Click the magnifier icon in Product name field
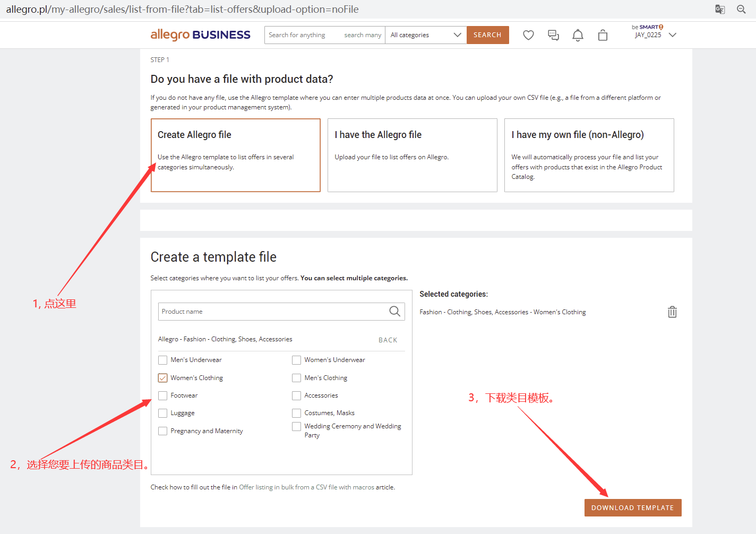Image resolution: width=756 pixels, height=534 pixels. pyautogui.click(x=394, y=312)
